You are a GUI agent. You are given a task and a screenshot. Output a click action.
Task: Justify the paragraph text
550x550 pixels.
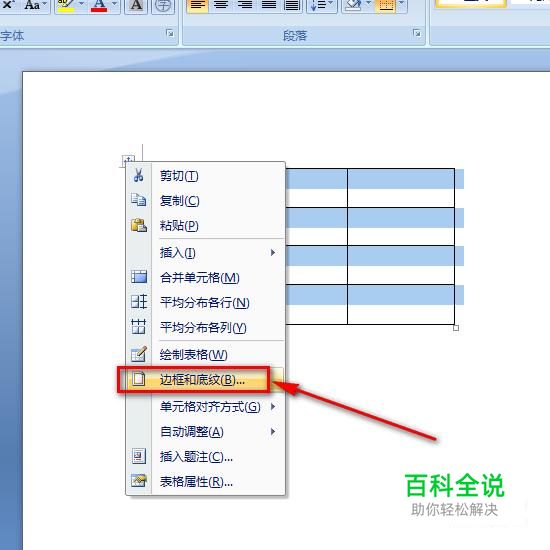pyautogui.click(x=269, y=5)
